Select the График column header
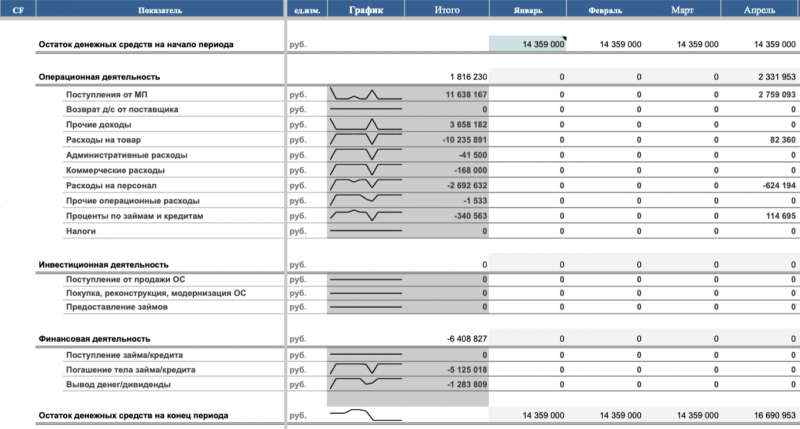 366,9
